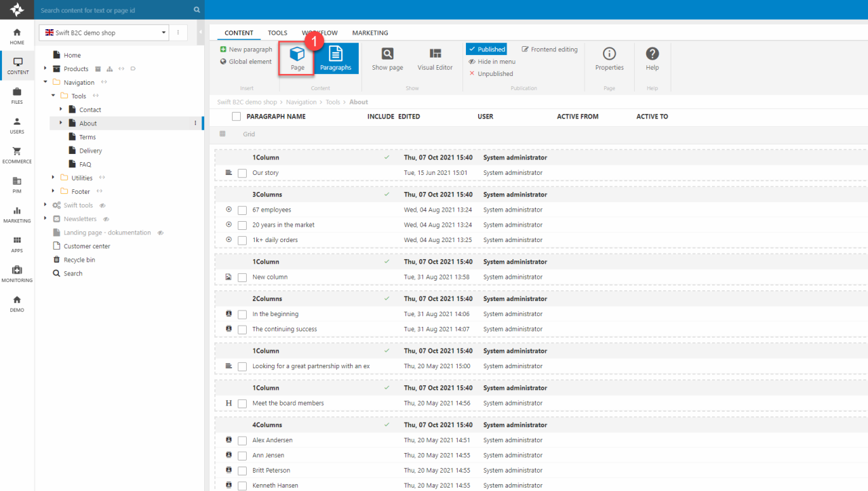Set page to Unpublished
This screenshot has height=491, width=868.
494,74
